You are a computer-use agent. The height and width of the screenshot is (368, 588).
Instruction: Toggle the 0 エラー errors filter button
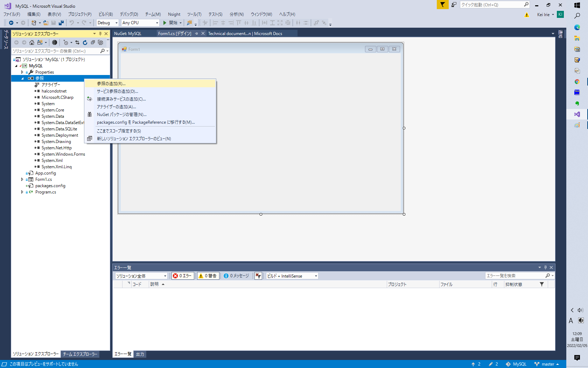183,276
